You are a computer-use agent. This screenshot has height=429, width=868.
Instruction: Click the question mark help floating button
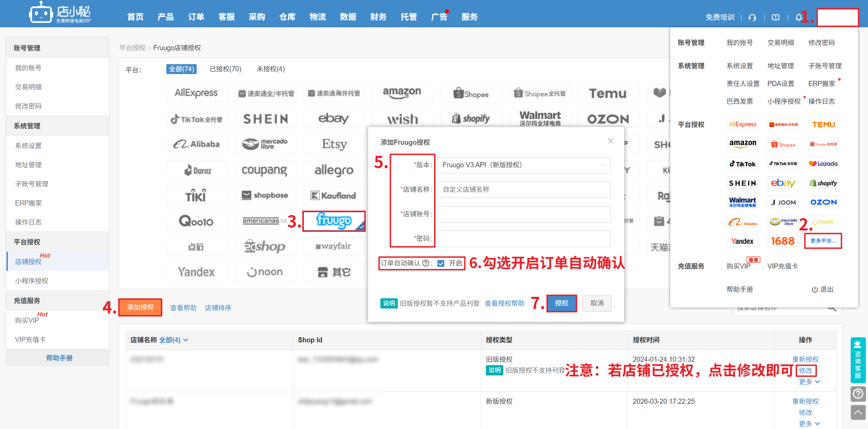tap(858, 394)
